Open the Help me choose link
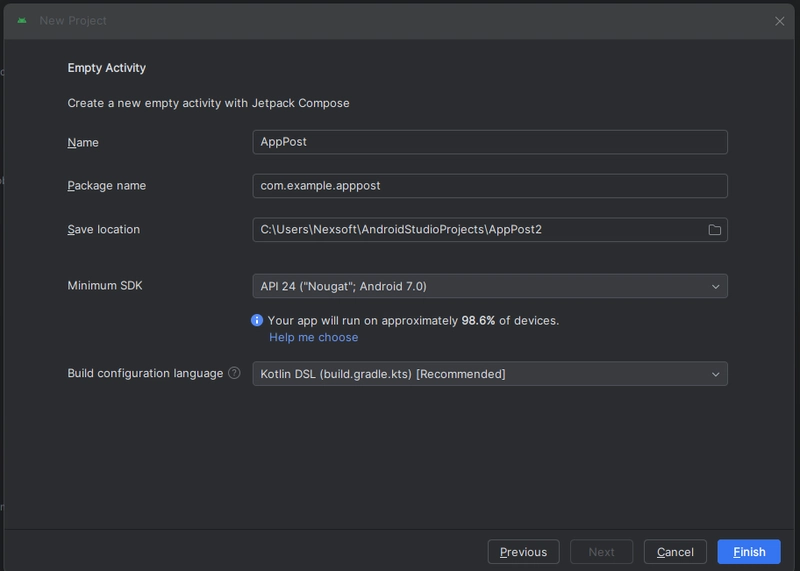The width and height of the screenshot is (800, 571). click(x=313, y=337)
